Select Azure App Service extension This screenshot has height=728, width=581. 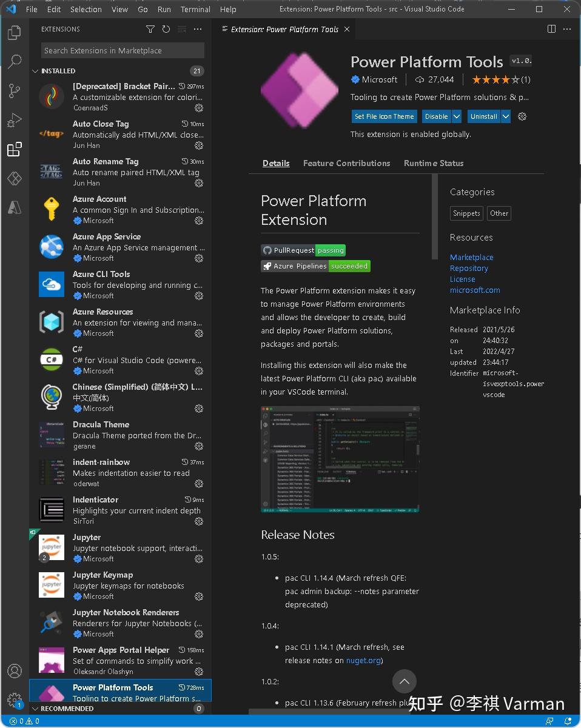[x=120, y=247]
